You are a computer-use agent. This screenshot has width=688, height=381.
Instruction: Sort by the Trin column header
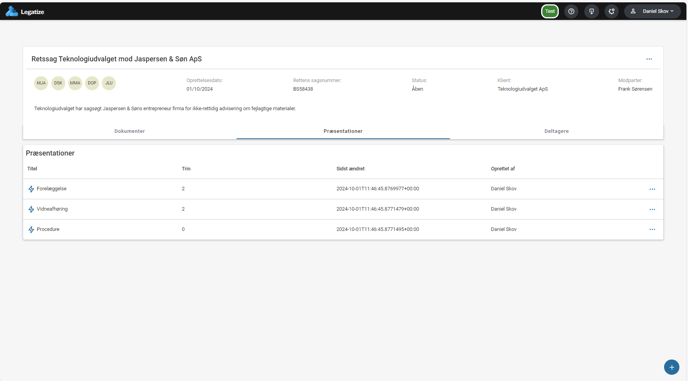point(186,169)
